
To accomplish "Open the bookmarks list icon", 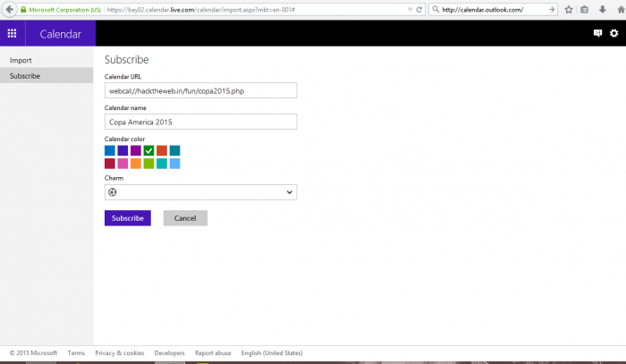I will tap(585, 10).
